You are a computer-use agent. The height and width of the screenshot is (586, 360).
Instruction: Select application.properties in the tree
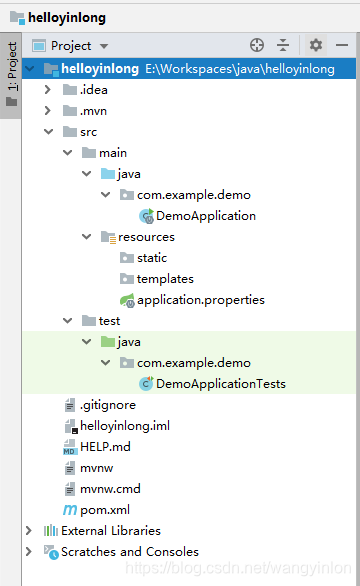[201, 300]
